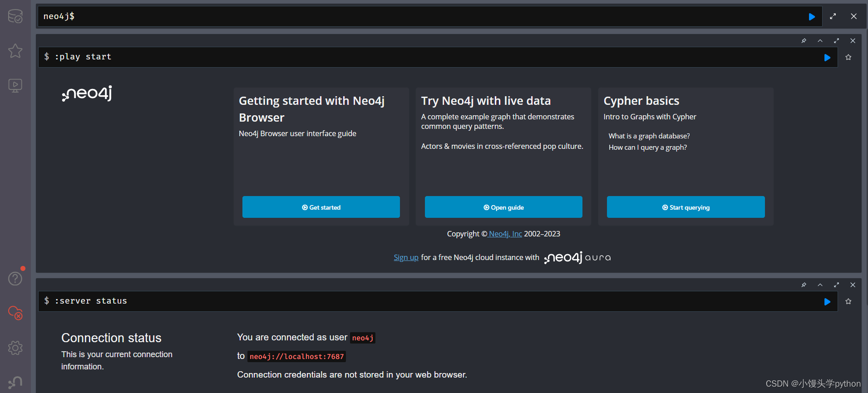Open Browser Settings gear icon

click(15, 348)
